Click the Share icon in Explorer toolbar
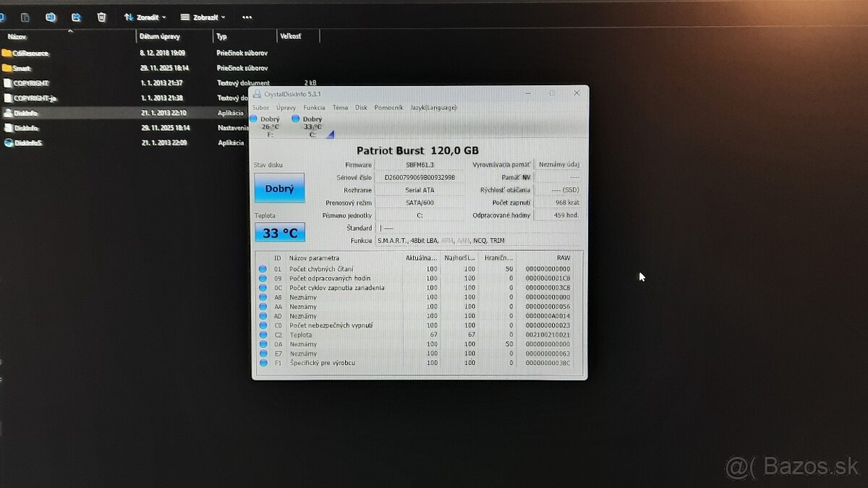 point(76,17)
